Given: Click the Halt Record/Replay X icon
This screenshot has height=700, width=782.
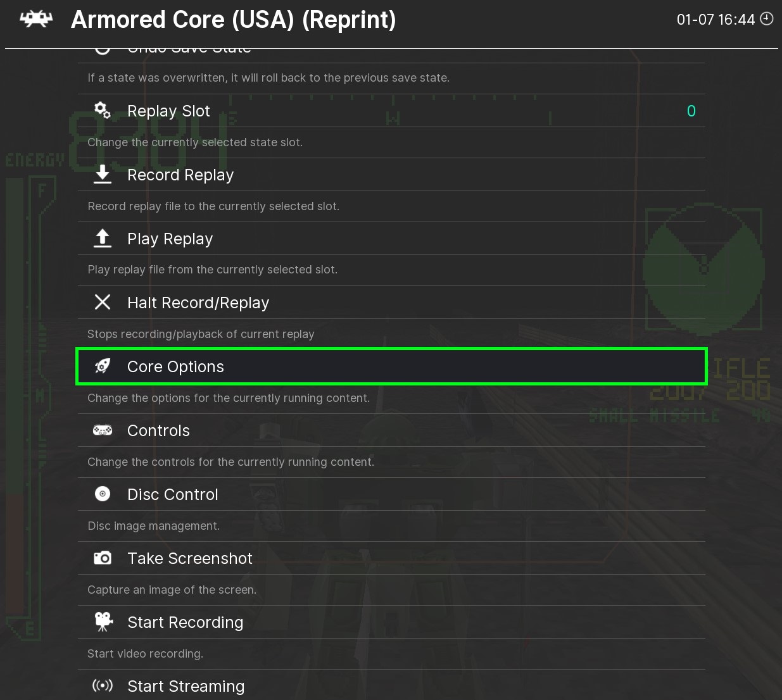Looking at the screenshot, I should [103, 303].
